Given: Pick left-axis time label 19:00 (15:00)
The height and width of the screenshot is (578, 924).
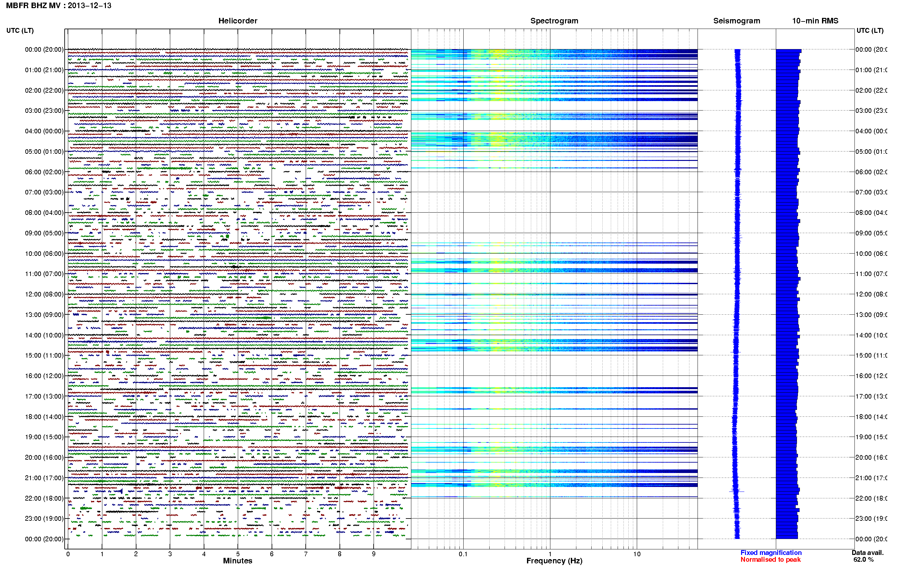Looking at the screenshot, I should pyautogui.click(x=44, y=437).
